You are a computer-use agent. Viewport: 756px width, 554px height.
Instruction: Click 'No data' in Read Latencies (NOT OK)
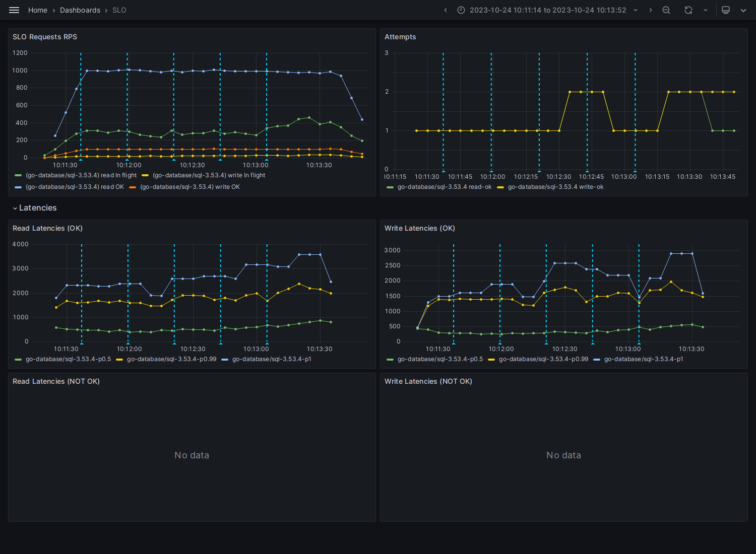coord(192,455)
